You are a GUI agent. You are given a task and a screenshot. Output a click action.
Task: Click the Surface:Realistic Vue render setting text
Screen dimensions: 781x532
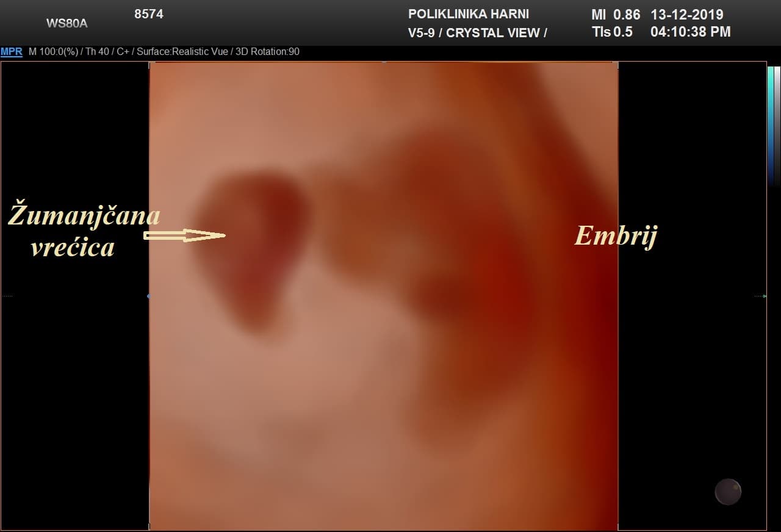click(182, 52)
